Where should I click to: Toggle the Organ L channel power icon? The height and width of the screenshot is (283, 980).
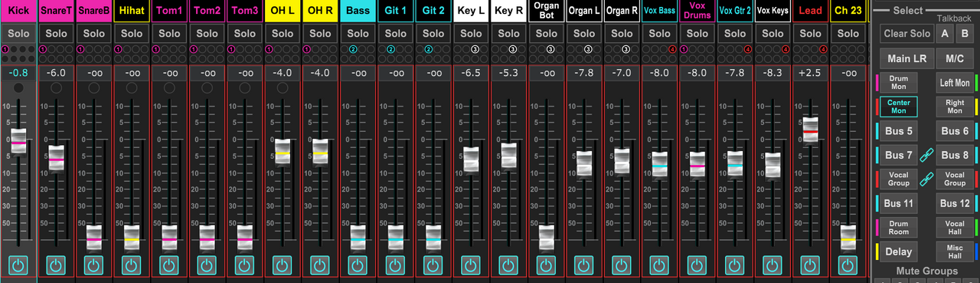584,265
